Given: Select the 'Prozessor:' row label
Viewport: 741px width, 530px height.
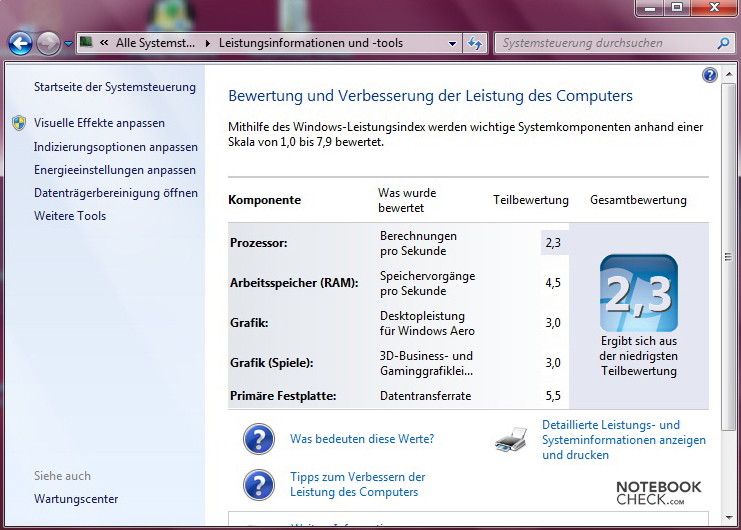Looking at the screenshot, I should (x=258, y=243).
